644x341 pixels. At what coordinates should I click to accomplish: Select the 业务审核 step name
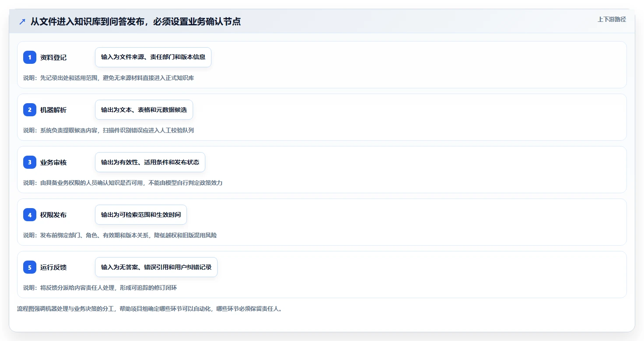click(53, 162)
